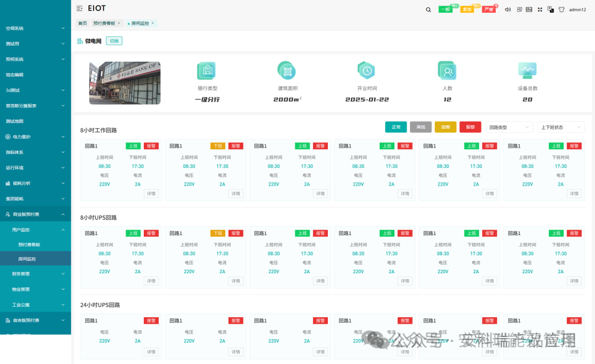Select the 房间监控 tab
This screenshot has width=595, height=364.
pos(140,23)
